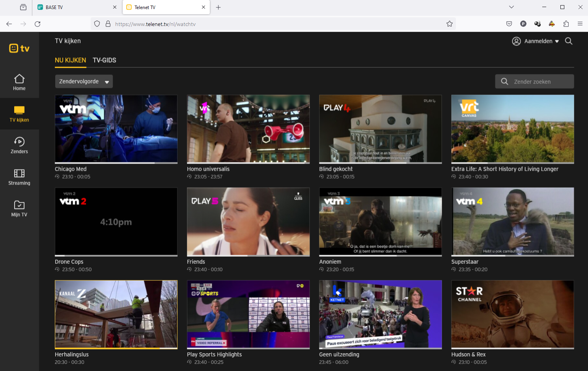Open the Firefox application menu

[x=580, y=24]
